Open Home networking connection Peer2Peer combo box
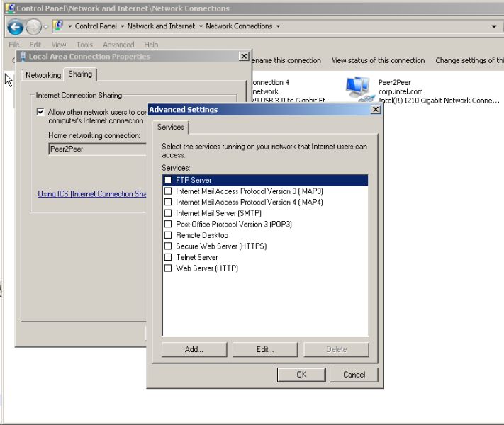This screenshot has height=425, width=504. coord(97,149)
